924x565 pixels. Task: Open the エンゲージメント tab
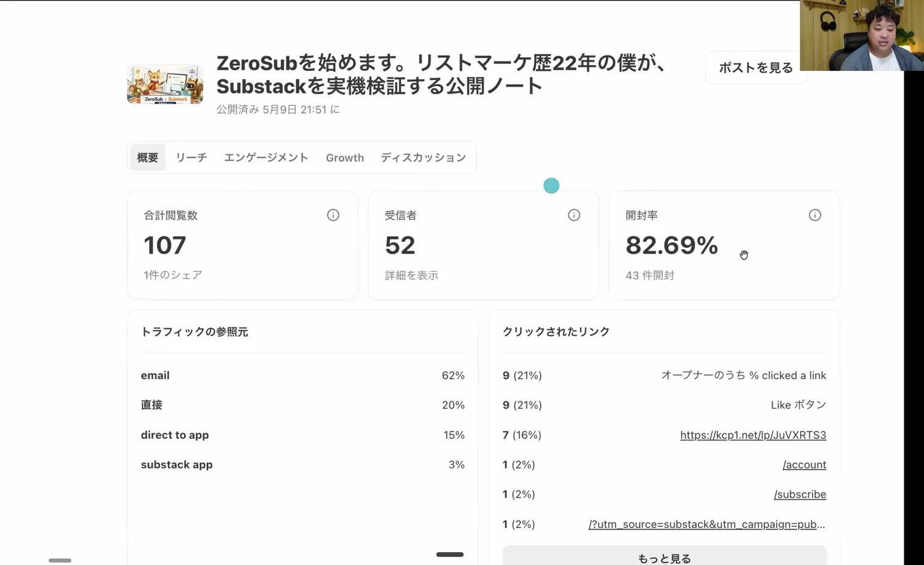[x=266, y=158]
